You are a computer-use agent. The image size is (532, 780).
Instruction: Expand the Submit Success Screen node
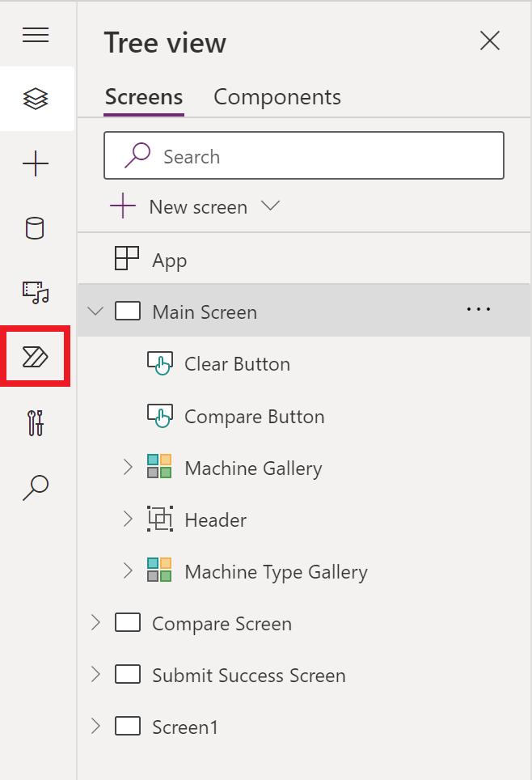coord(95,674)
